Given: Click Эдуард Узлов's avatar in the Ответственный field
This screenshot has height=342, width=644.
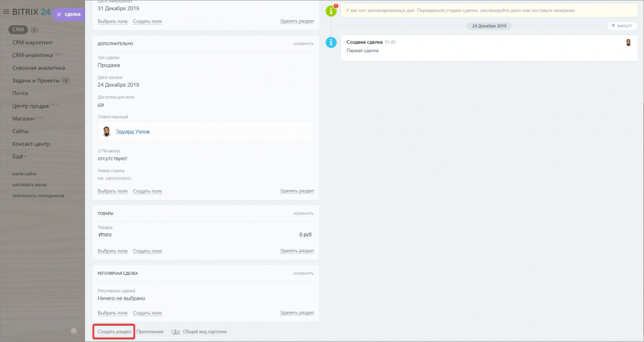Looking at the screenshot, I should 107,131.
